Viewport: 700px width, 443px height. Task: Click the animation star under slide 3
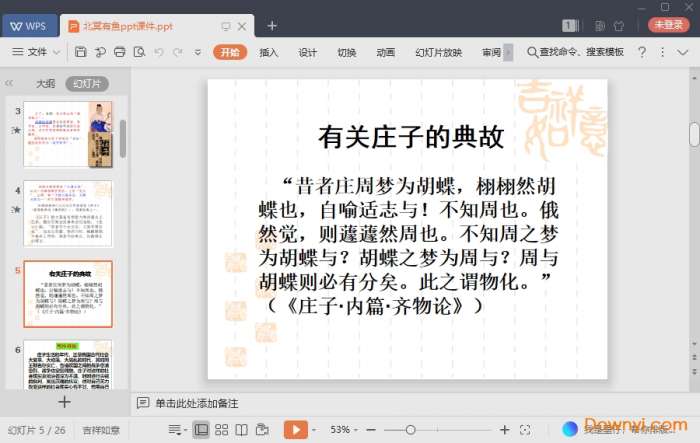[x=17, y=130]
